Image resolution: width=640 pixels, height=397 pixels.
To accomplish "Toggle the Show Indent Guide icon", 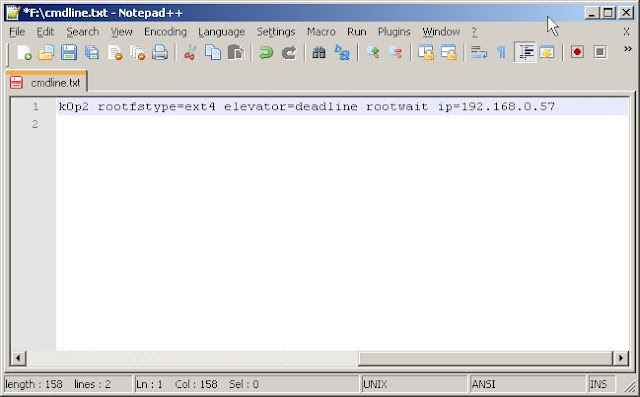I will coord(525,52).
